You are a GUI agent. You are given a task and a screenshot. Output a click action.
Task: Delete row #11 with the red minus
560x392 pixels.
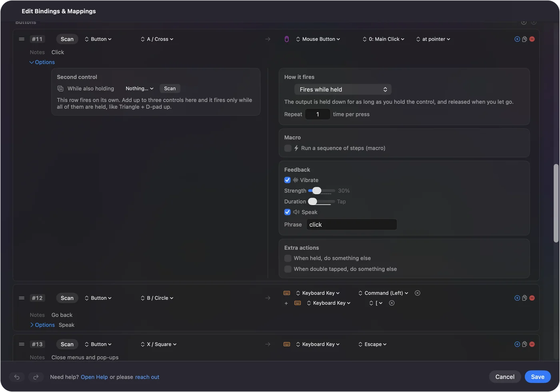[x=532, y=39]
